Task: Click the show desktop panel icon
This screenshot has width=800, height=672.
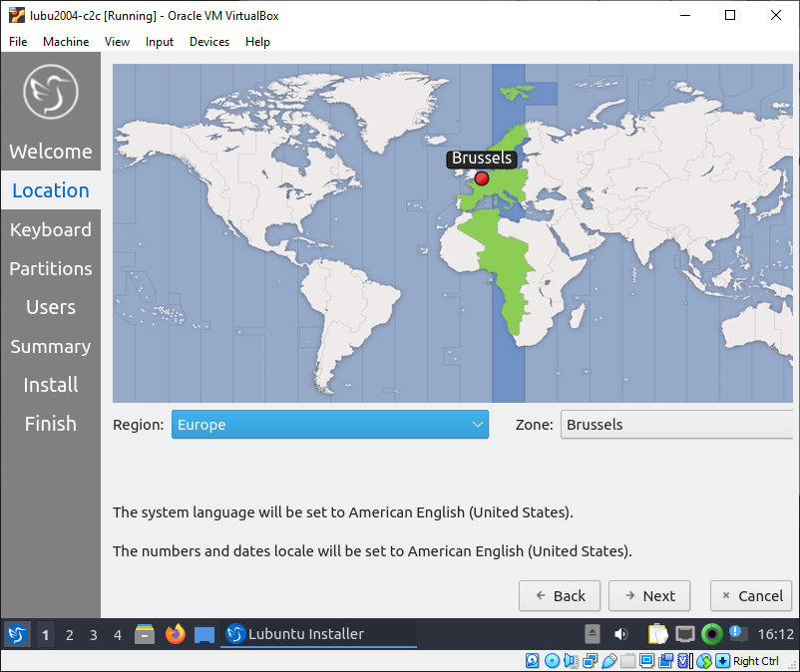Action: [204, 634]
